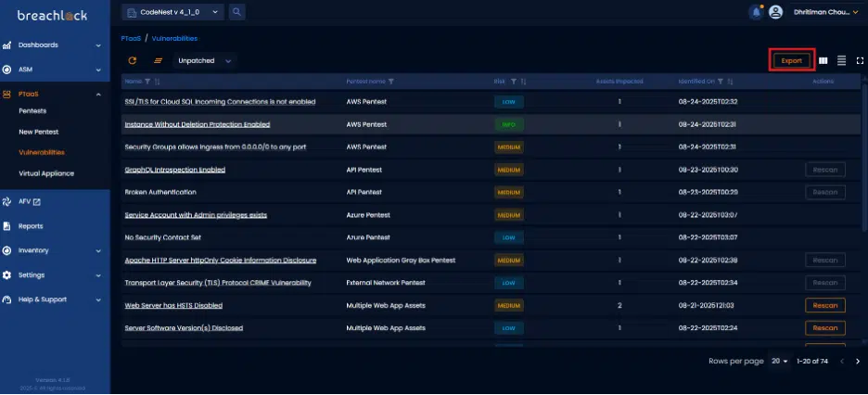Click the Reports sidebar icon
Viewport: 868px width, 395px height.
pyautogui.click(x=6, y=226)
